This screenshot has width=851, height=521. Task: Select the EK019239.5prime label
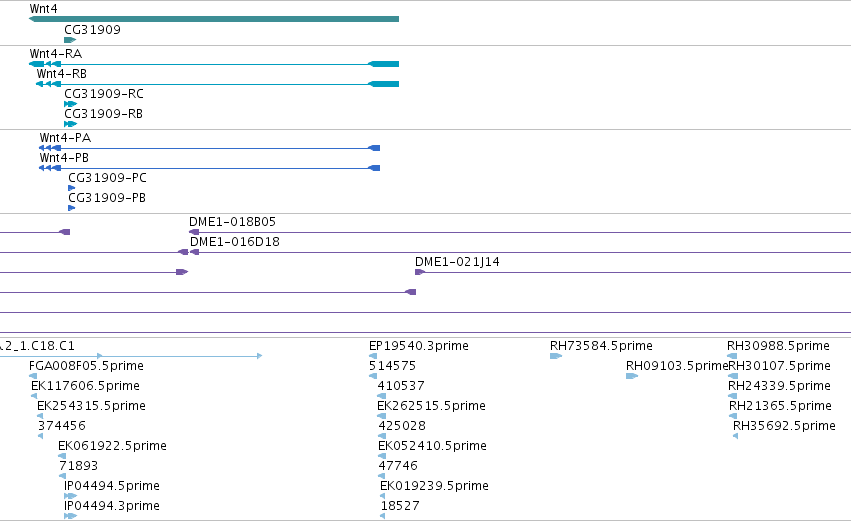pos(434,486)
